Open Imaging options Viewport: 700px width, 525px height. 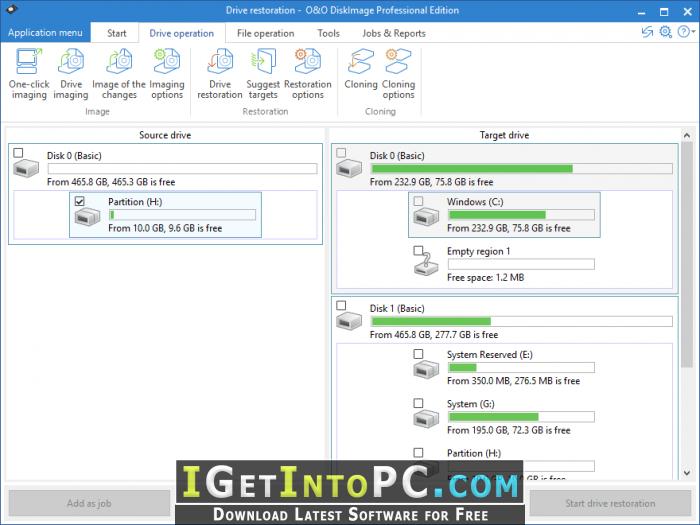[167, 74]
